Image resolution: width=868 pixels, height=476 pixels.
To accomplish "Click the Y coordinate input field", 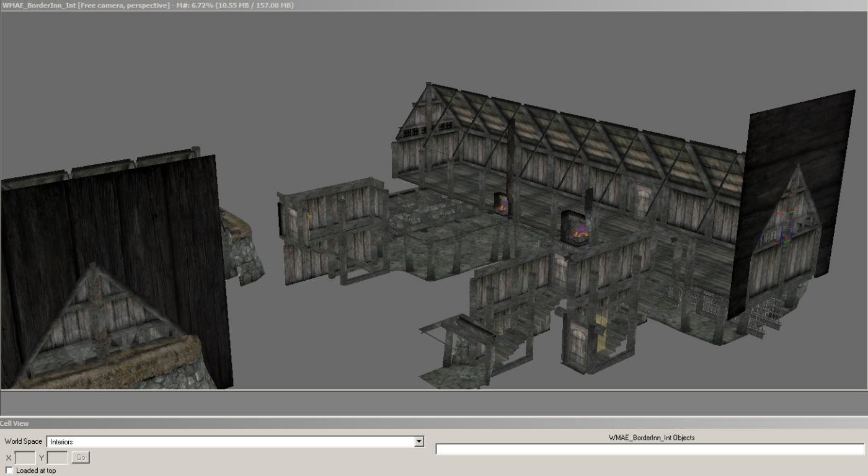I will pyautogui.click(x=57, y=457).
